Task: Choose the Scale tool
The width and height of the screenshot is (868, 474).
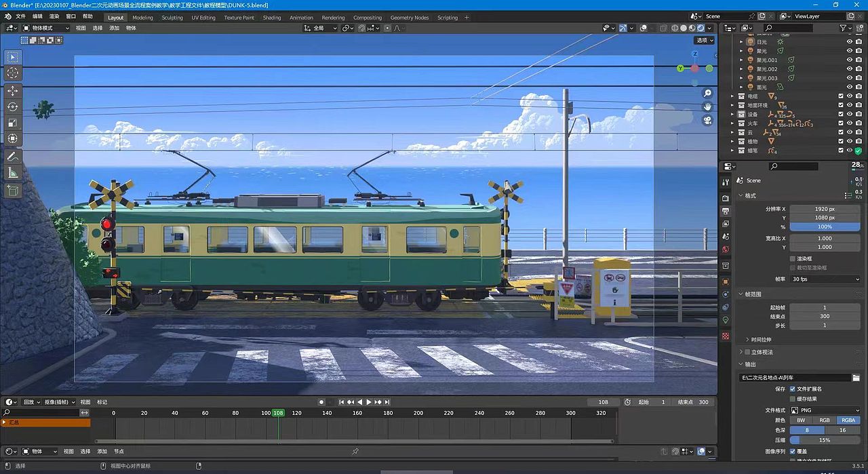Action: click(x=13, y=123)
